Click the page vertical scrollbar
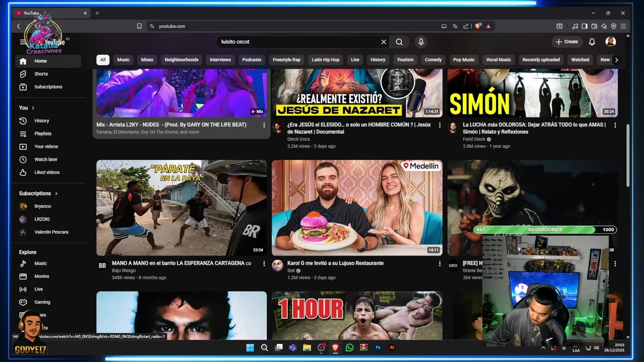This screenshot has width=644, height=362. [x=627, y=155]
